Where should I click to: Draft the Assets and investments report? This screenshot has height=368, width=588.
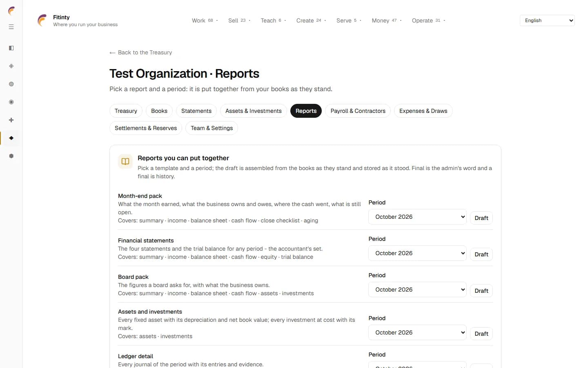[x=481, y=334]
